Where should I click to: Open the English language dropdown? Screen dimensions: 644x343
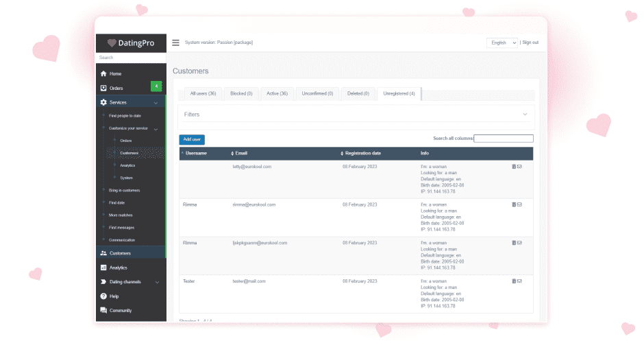click(x=502, y=43)
